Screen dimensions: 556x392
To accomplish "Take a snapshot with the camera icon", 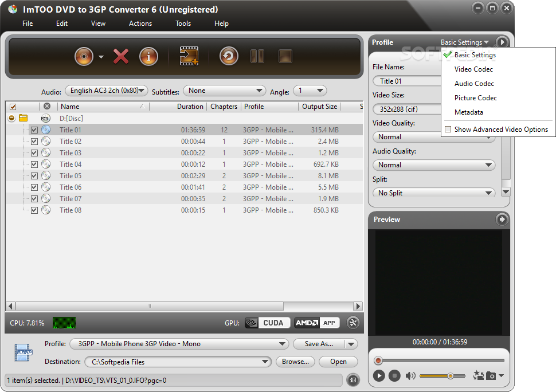I will click(491, 376).
